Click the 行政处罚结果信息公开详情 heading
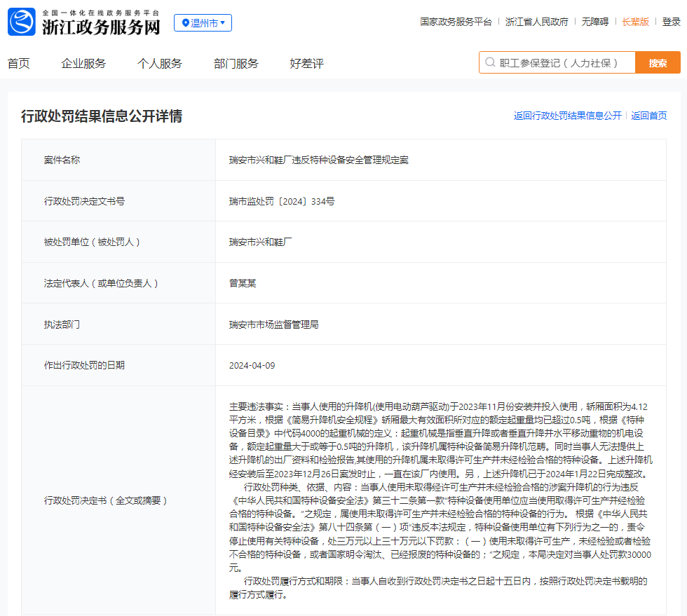This screenshot has height=616, width=687. (102, 116)
